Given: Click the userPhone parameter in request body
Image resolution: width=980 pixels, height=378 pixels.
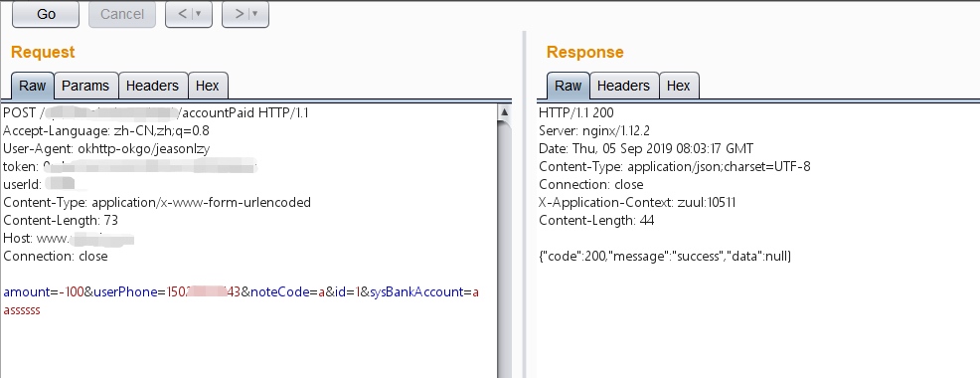Looking at the screenshot, I should [168, 292].
